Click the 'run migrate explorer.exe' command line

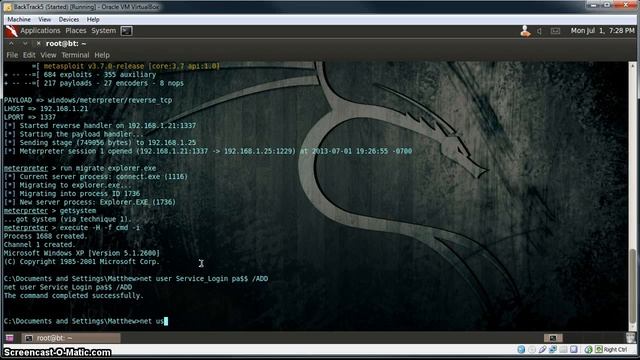(x=80, y=168)
